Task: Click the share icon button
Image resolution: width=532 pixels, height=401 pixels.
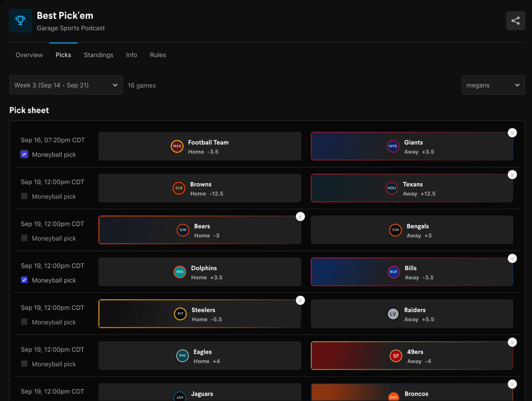Action: click(515, 21)
